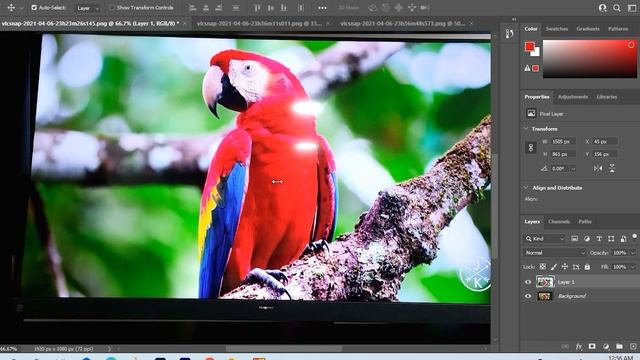Image resolution: width=640 pixels, height=360 pixels.
Task: Click the Flip vertical icon
Action: pyautogui.click(x=612, y=168)
